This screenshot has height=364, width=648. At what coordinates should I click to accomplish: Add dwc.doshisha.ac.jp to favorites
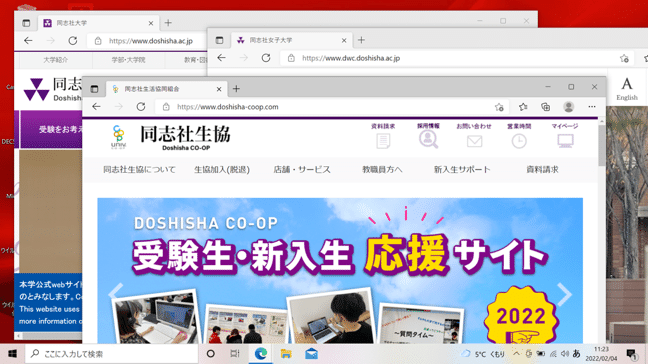(x=624, y=58)
